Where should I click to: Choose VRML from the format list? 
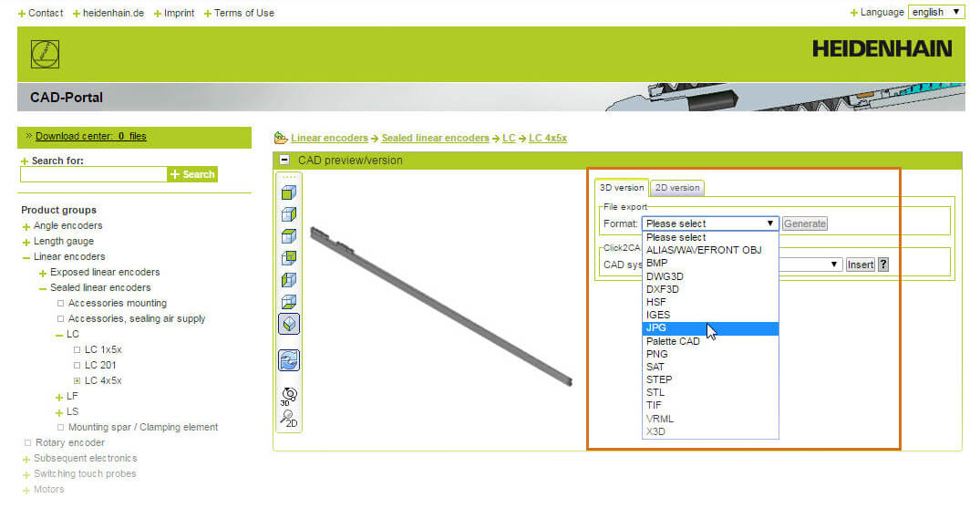tap(710, 419)
